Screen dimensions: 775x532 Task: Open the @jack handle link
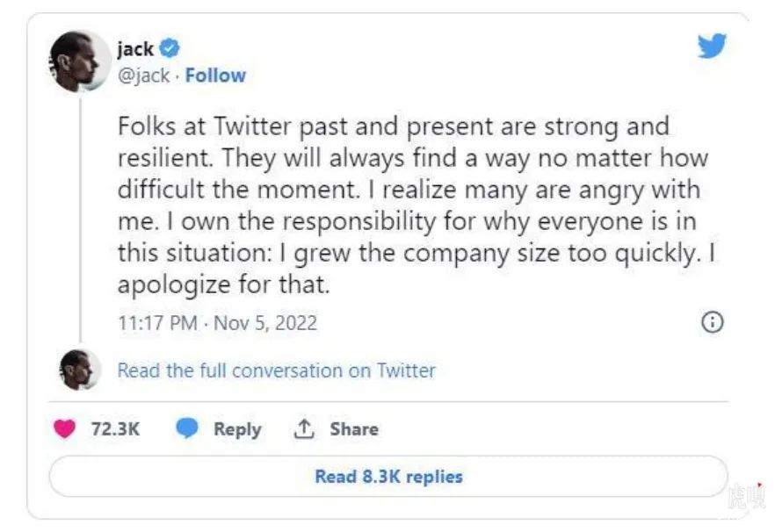point(143,75)
